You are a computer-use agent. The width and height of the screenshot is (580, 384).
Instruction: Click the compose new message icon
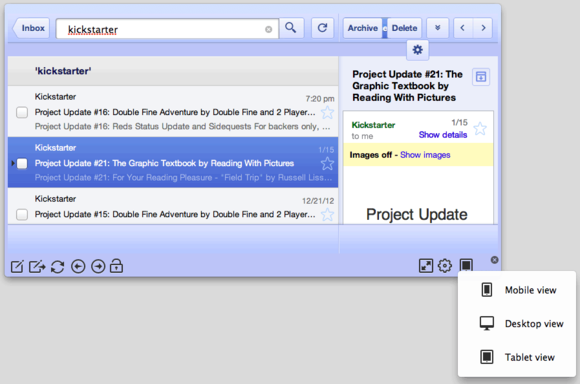(17, 266)
